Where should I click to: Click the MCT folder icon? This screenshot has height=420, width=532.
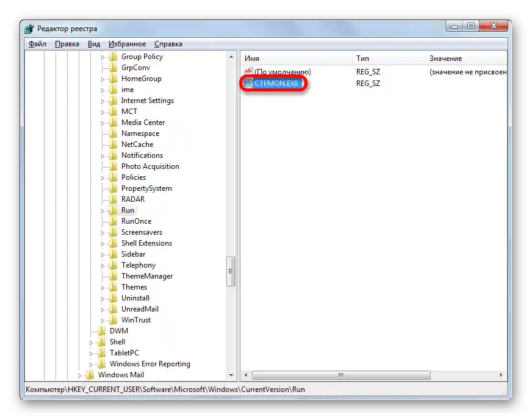(x=113, y=112)
